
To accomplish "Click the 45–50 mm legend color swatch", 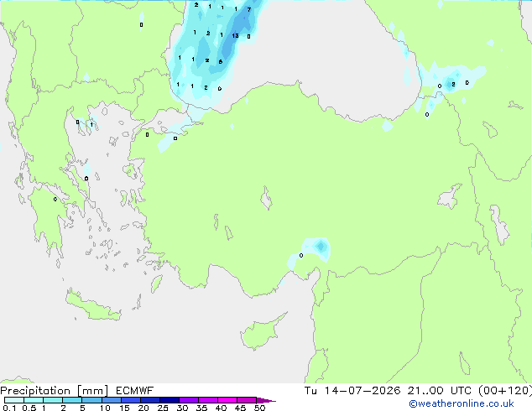I will 247,400.
